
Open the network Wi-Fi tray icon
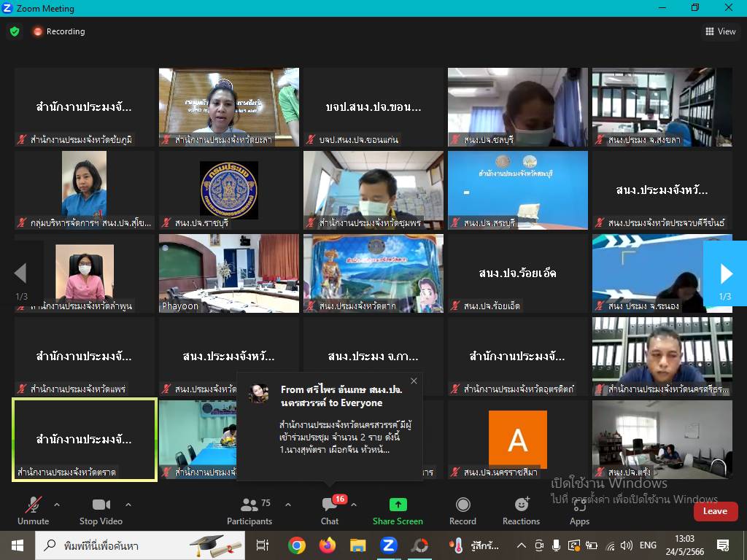tap(610, 545)
